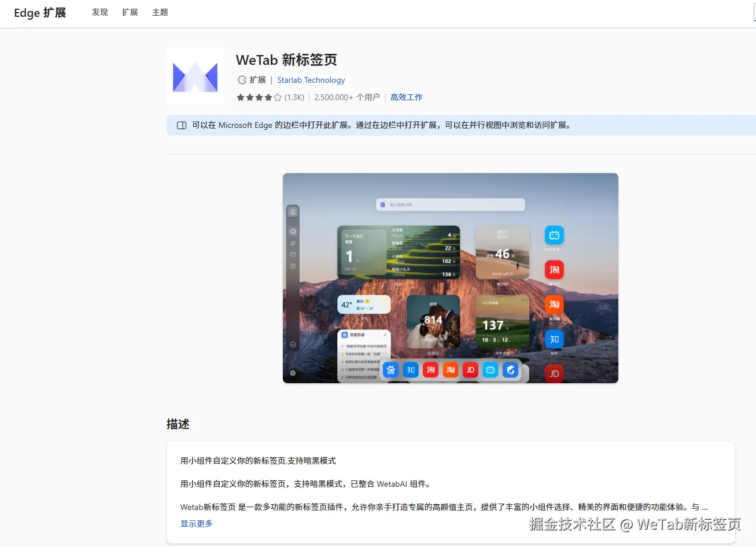
Task: Open the Zhihu desktop shortcut on the right
Action: coord(554,339)
